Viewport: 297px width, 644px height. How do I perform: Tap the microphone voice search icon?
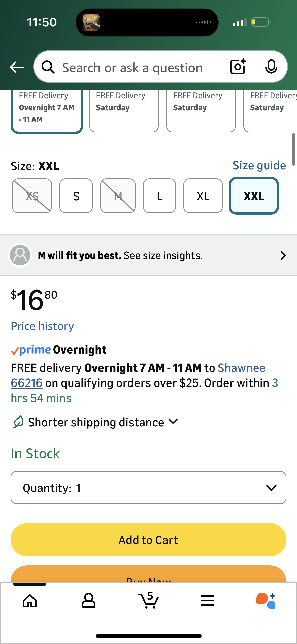271,67
